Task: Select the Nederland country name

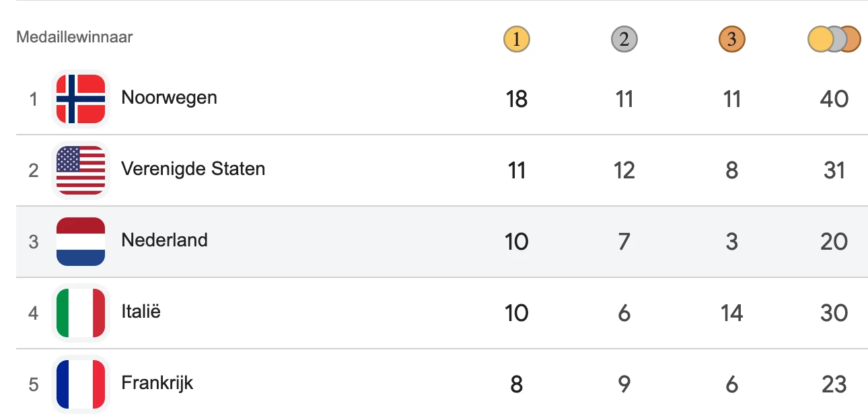Action: tap(164, 240)
